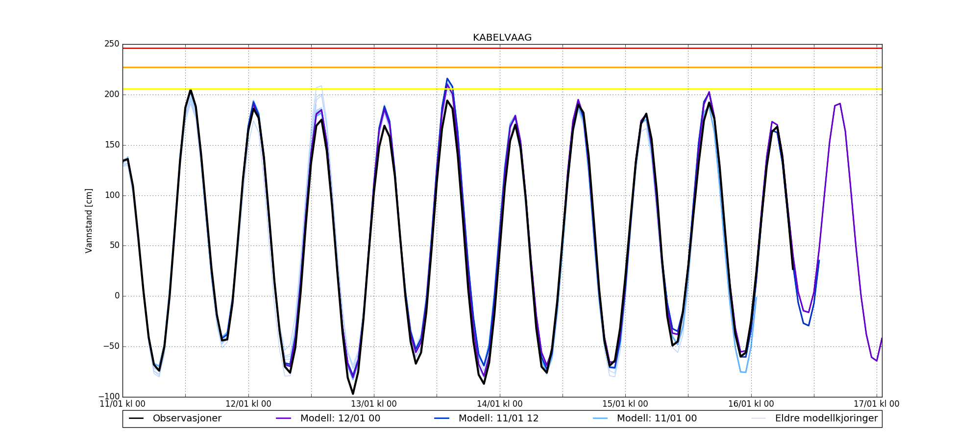Viewport: 980px width, 441px height.
Task: Click y-axis value 250
Action: 112,44
